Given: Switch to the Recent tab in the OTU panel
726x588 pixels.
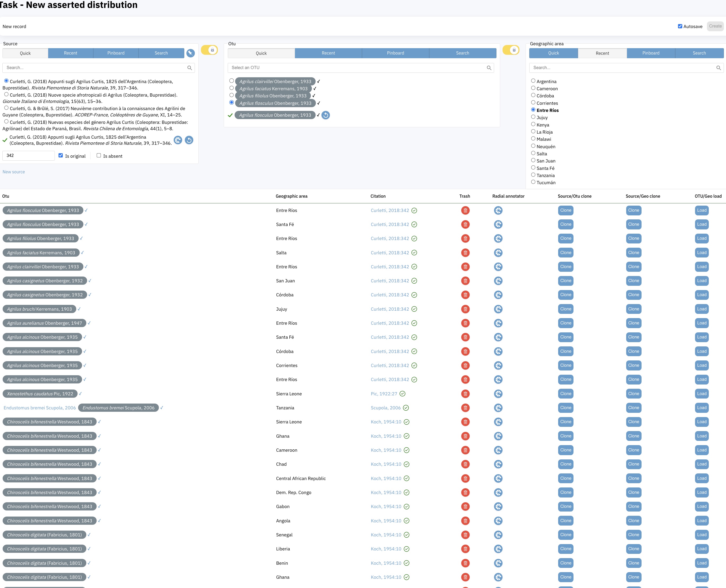Looking at the screenshot, I should [328, 53].
